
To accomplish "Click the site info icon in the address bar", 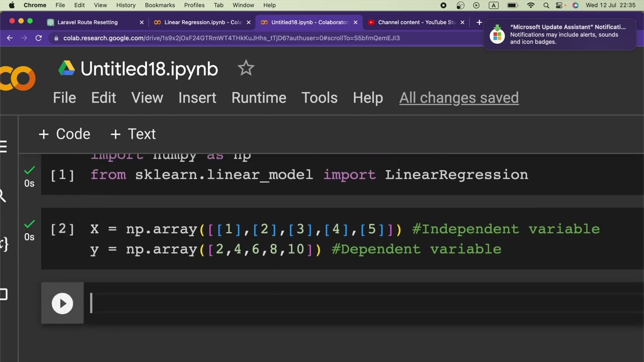I will point(56,38).
